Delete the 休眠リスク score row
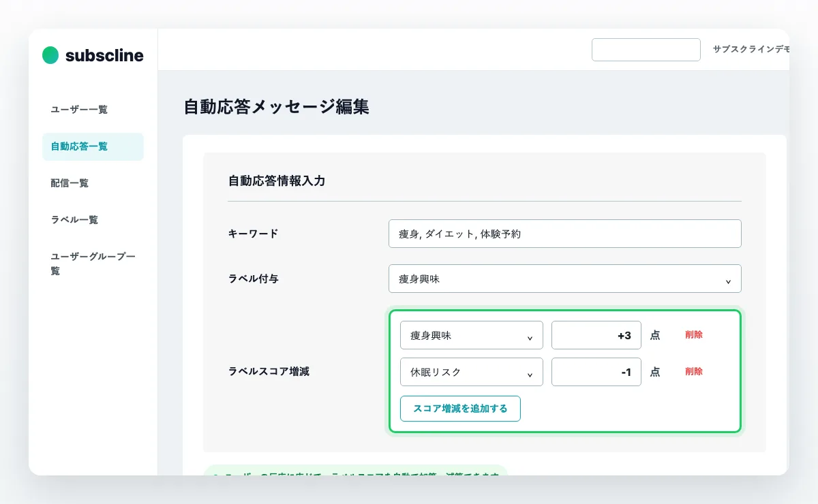Image resolution: width=818 pixels, height=504 pixels. [694, 372]
